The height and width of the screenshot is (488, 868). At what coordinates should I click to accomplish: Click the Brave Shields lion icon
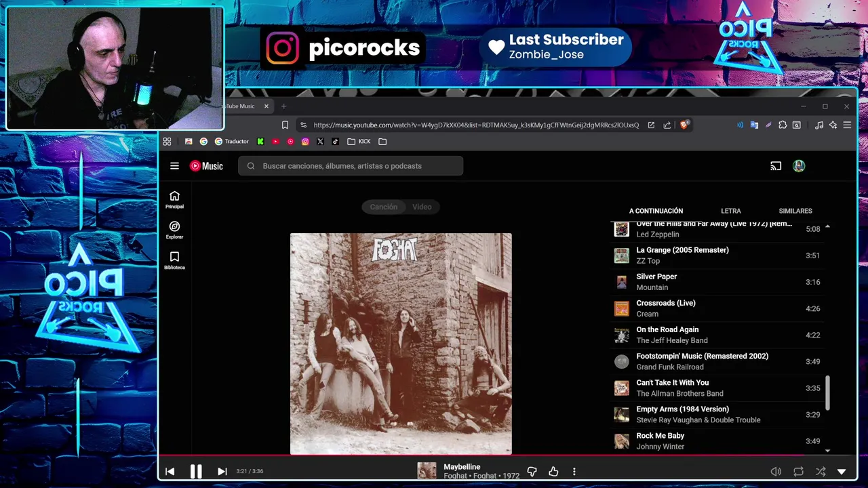click(684, 125)
